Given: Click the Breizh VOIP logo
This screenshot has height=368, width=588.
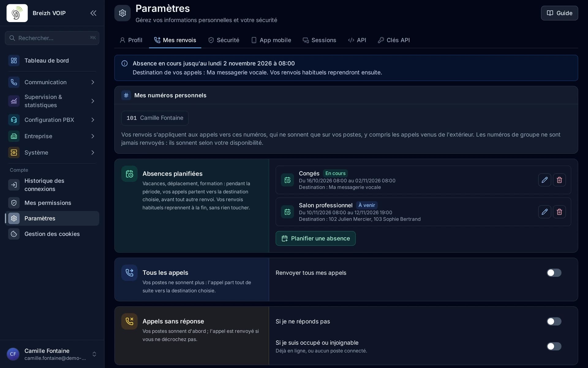Looking at the screenshot, I should click(17, 13).
